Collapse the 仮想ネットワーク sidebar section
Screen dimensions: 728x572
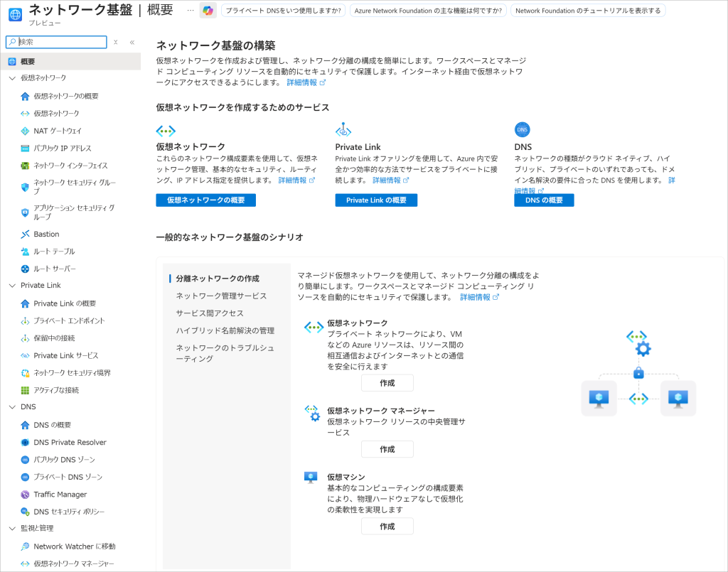coord(12,78)
